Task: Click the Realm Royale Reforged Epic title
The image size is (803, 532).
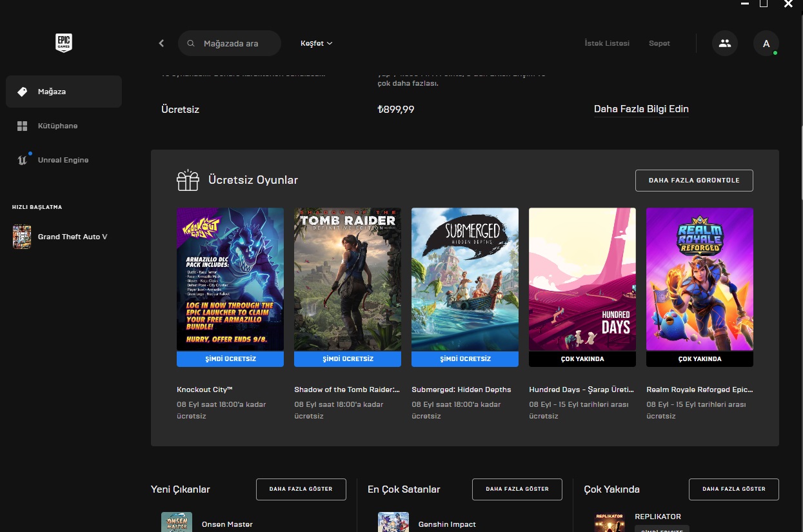Action: click(700, 389)
